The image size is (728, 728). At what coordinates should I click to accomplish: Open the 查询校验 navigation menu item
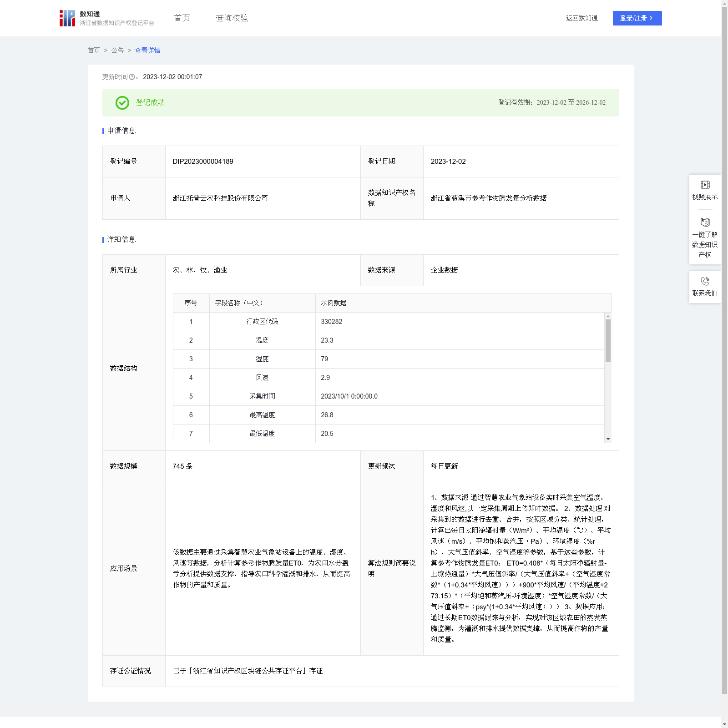click(232, 18)
